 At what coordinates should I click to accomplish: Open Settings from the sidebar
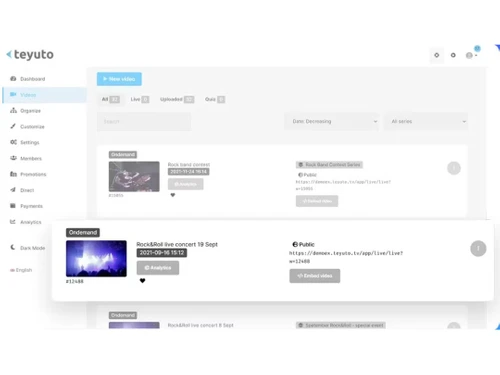30,142
